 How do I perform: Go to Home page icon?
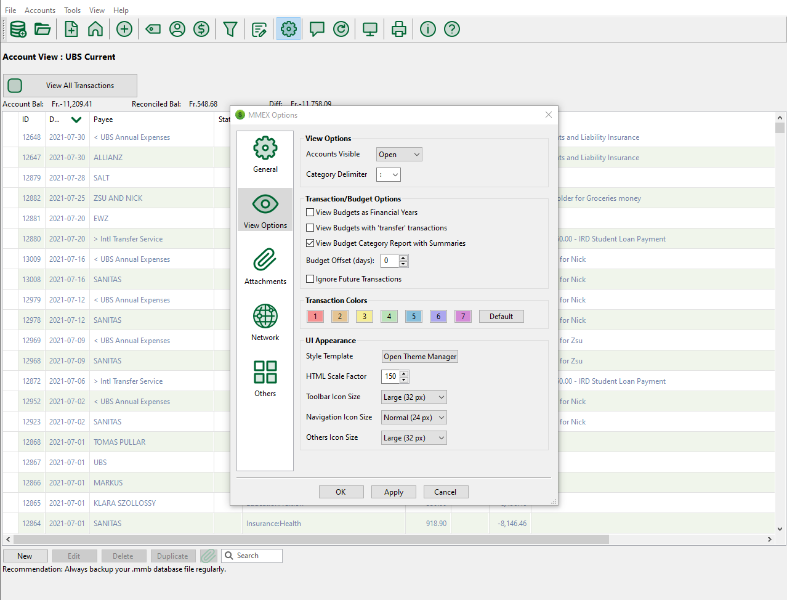tap(95, 29)
